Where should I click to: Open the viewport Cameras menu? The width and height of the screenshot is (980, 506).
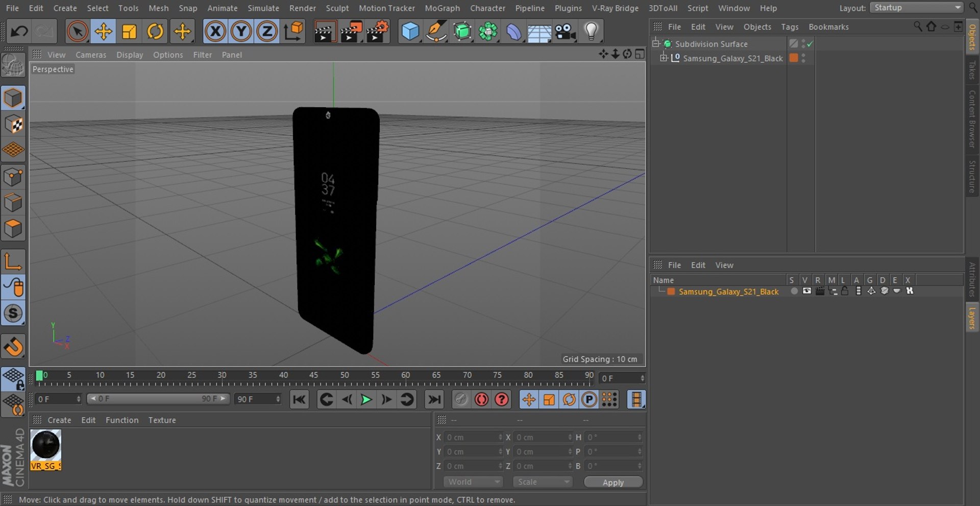91,55
